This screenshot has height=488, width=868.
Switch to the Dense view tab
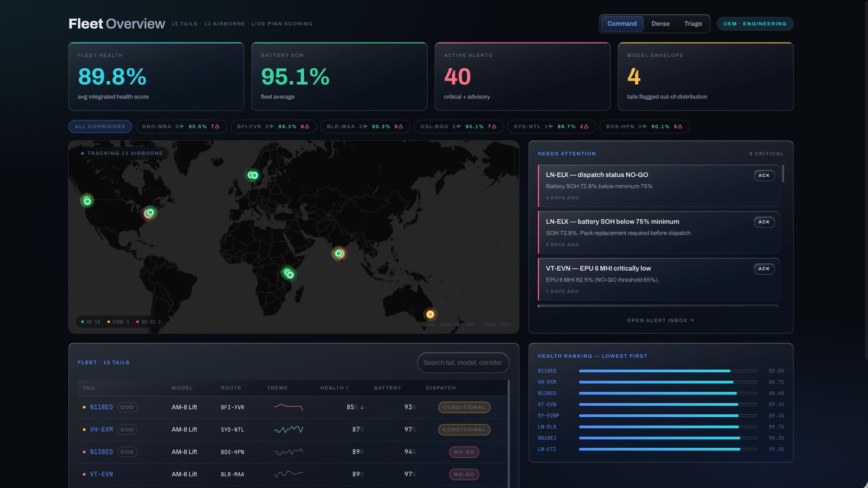660,24
